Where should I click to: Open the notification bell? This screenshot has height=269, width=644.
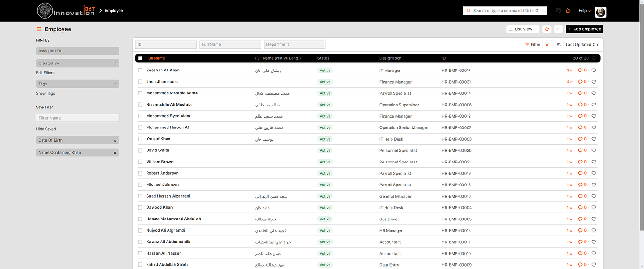coord(567,10)
